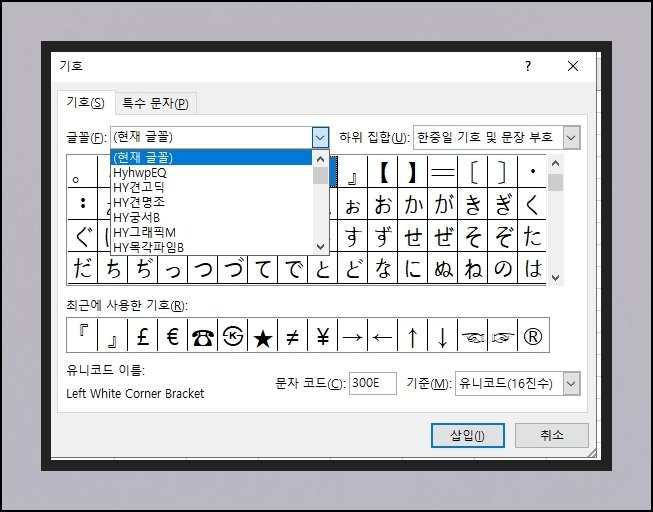Choose hiragana た in the symbol grid
Viewport: 653px width, 512px height.
pyautogui.click(x=532, y=236)
